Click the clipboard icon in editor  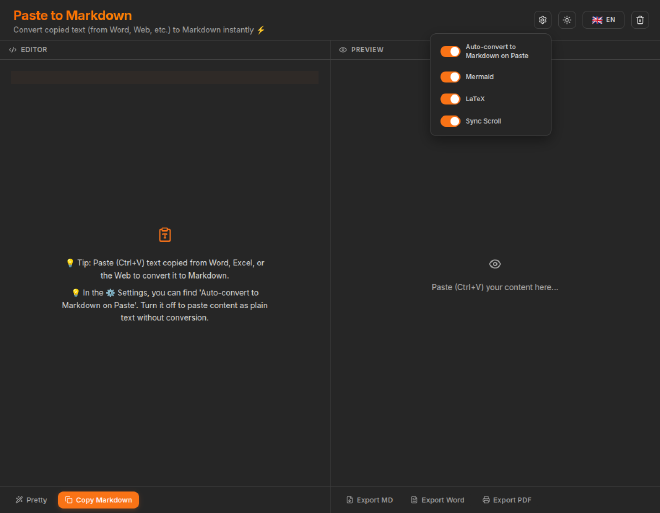pyautogui.click(x=165, y=235)
